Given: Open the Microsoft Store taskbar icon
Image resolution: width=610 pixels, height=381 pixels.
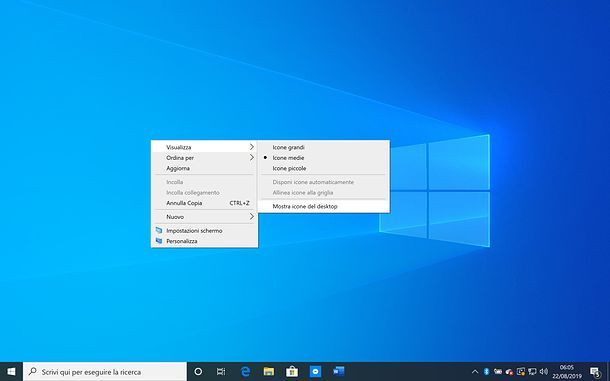Looking at the screenshot, I should tap(292, 372).
